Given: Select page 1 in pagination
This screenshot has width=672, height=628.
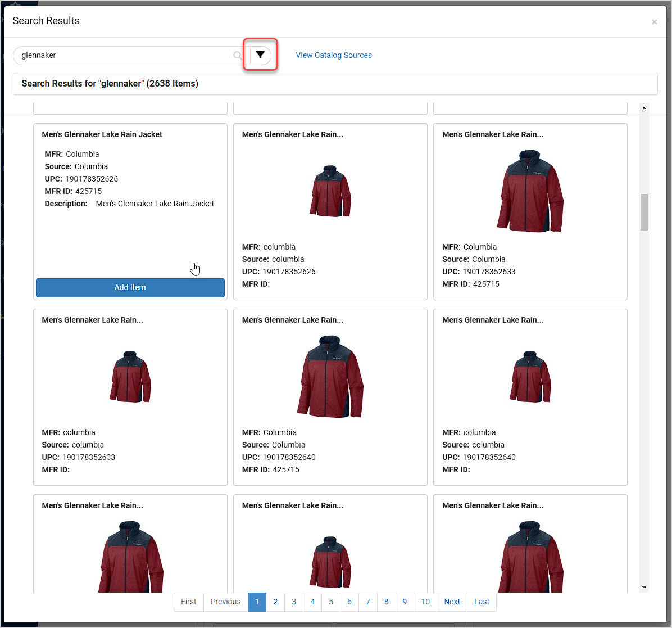Looking at the screenshot, I should [257, 602].
